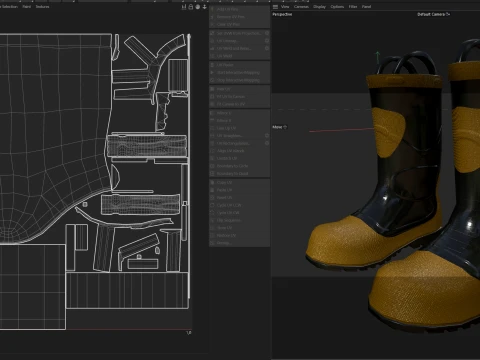
Task: Start Interactive Mapping
Action: (239, 73)
